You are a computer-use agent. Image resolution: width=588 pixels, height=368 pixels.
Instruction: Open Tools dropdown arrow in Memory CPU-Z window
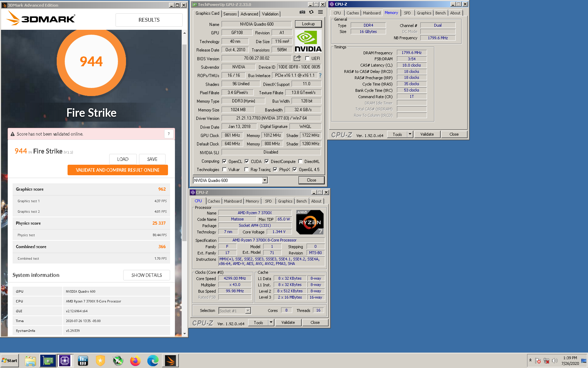click(410, 134)
